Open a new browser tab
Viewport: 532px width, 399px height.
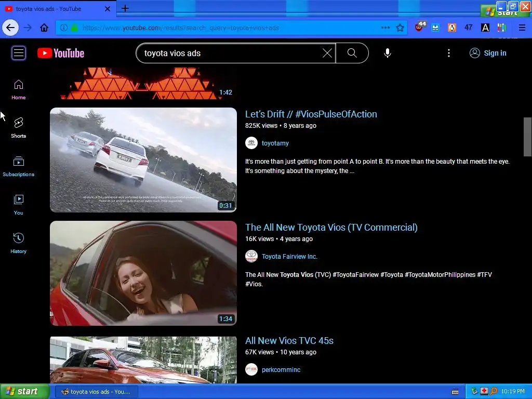tap(125, 8)
